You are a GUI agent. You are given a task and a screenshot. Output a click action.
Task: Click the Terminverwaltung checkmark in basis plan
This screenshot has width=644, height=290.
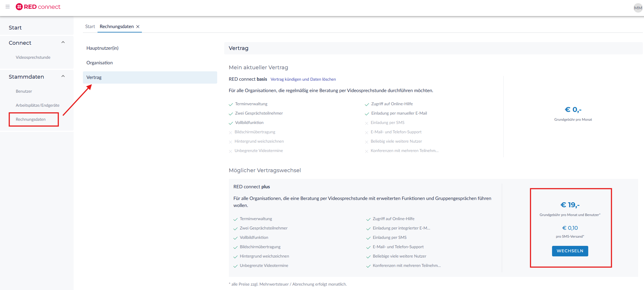(231, 104)
